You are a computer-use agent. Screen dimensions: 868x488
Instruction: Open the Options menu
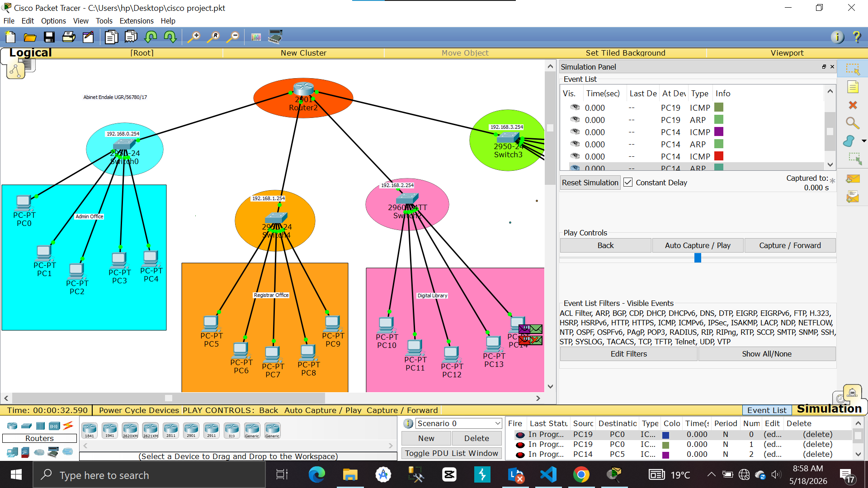tap(53, 21)
